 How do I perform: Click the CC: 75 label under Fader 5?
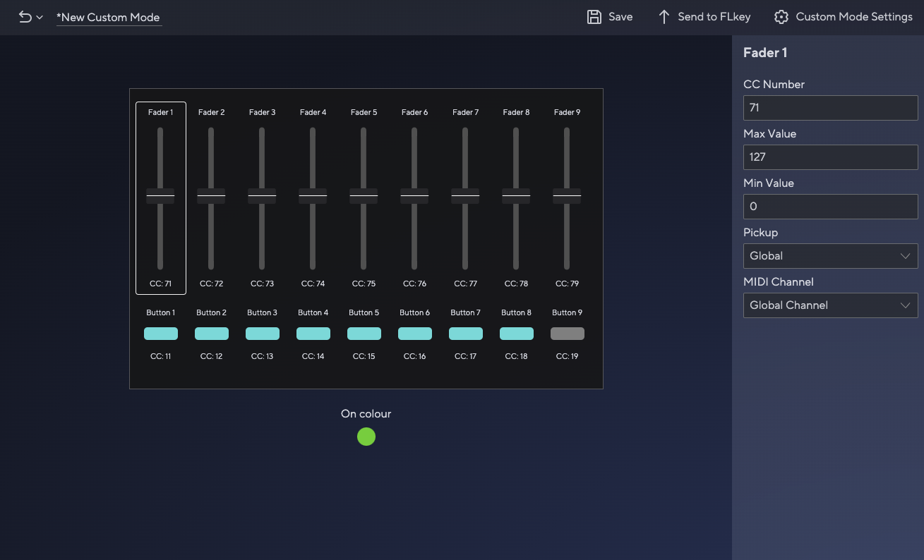[364, 284]
